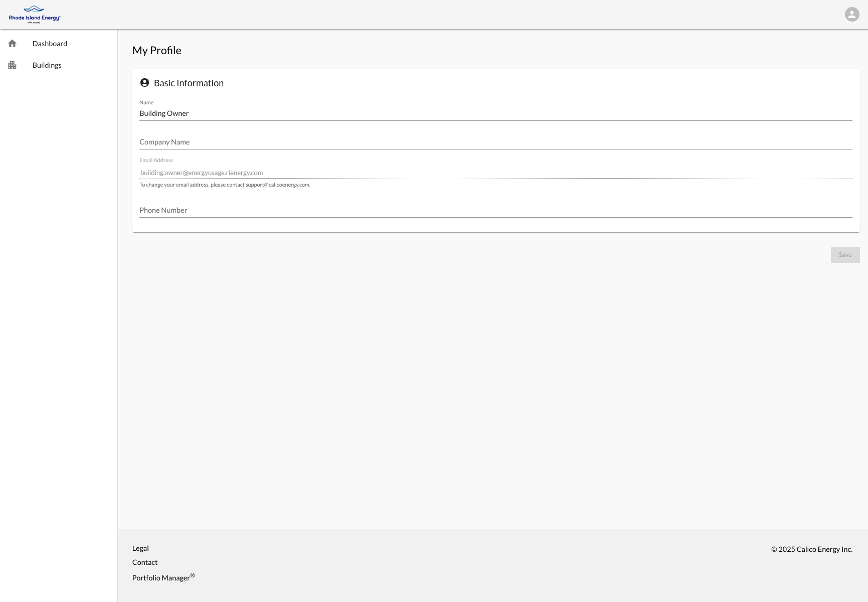The width and height of the screenshot is (868, 602).
Task: Click the Dashboard home icon
Action: pos(13,44)
